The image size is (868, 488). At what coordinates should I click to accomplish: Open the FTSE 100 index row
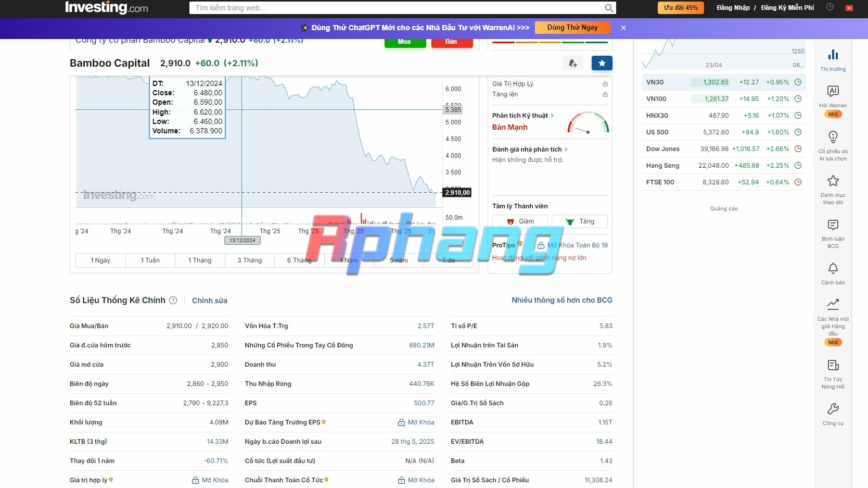coord(724,182)
